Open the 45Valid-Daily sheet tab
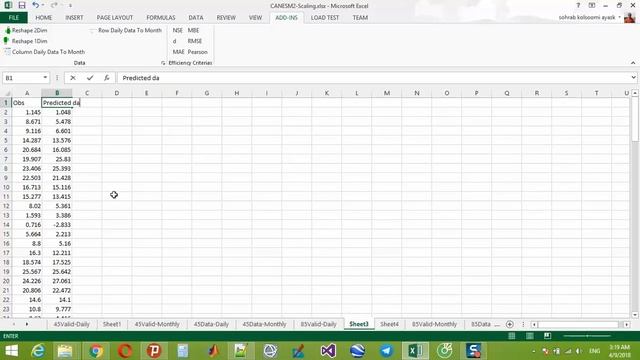This screenshot has height=360, width=640. click(x=71, y=324)
